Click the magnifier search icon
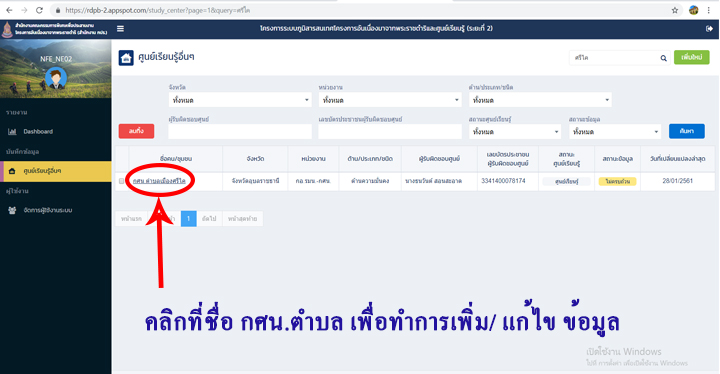Image resolution: width=720 pixels, height=374 pixels. tap(664, 58)
